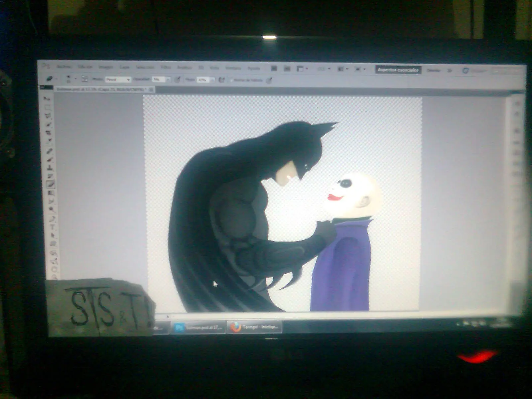Select the Dodge tool

click(52, 209)
